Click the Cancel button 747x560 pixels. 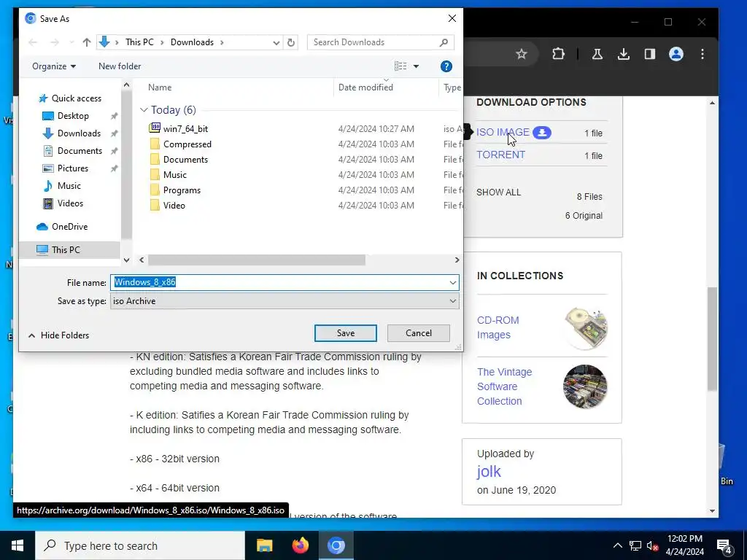[x=418, y=333]
